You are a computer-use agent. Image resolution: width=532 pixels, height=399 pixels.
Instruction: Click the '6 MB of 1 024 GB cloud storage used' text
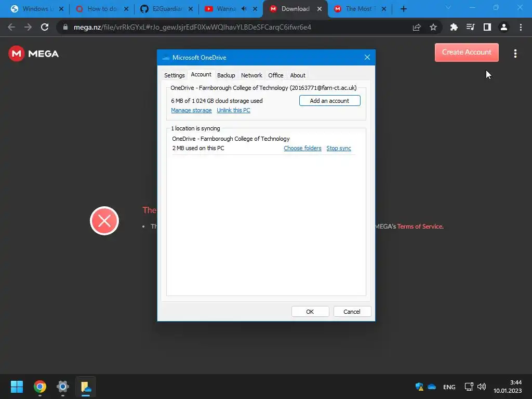(x=217, y=101)
